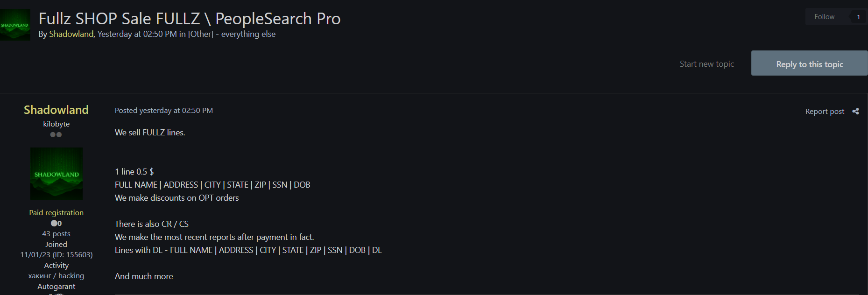Open the small Shadowland avatar beside the title
868x295 pixels.
coord(15,25)
